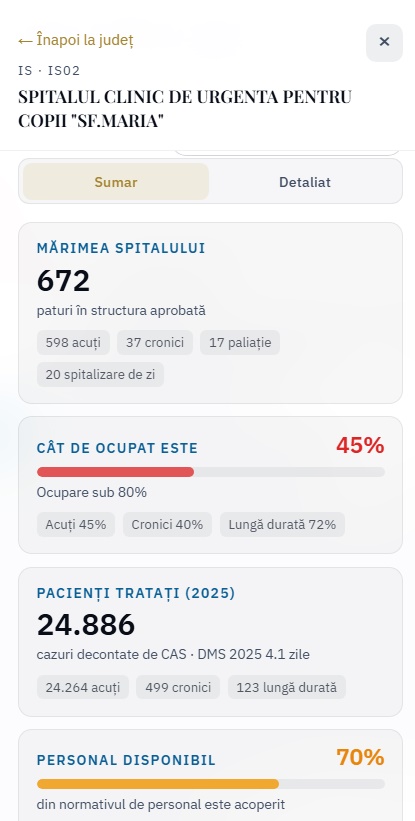Select the 17 paliație chip
415x821 pixels.
click(240, 342)
